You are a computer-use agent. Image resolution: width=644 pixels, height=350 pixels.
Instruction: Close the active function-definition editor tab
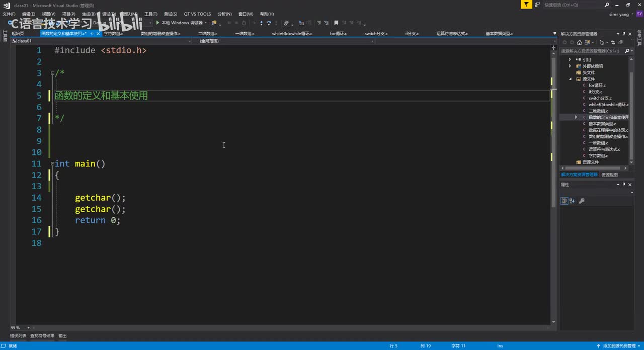98,34
